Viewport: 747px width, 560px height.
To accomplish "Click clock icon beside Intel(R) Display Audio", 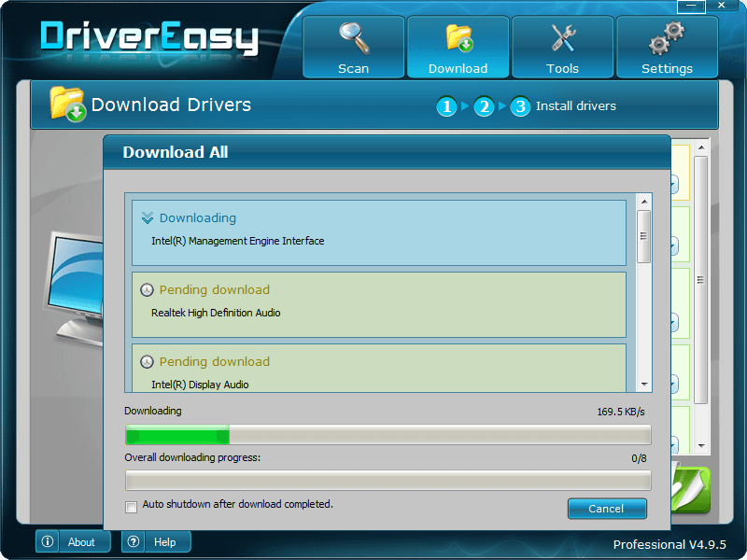I will pos(147,362).
